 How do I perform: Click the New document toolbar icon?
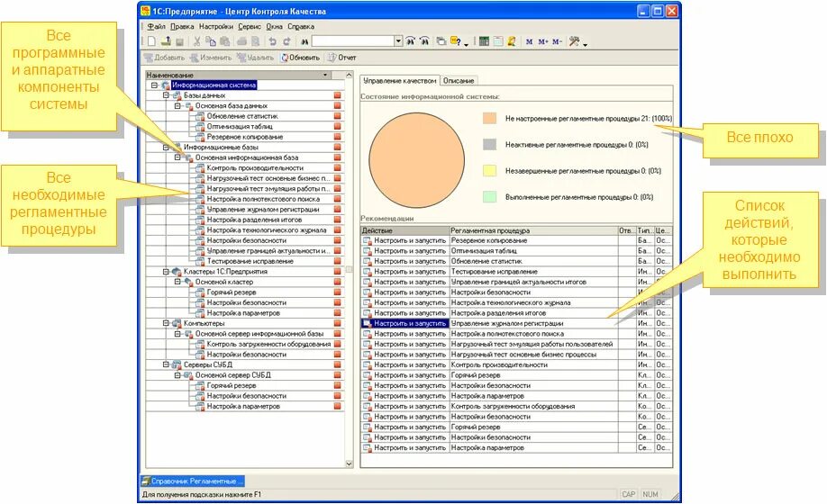point(152,41)
